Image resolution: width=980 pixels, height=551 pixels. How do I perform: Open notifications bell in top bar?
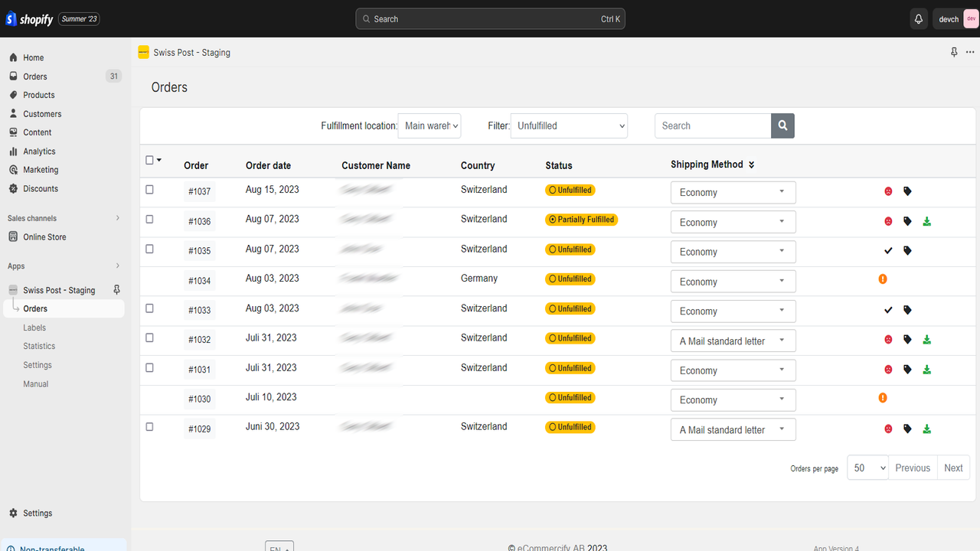919,19
